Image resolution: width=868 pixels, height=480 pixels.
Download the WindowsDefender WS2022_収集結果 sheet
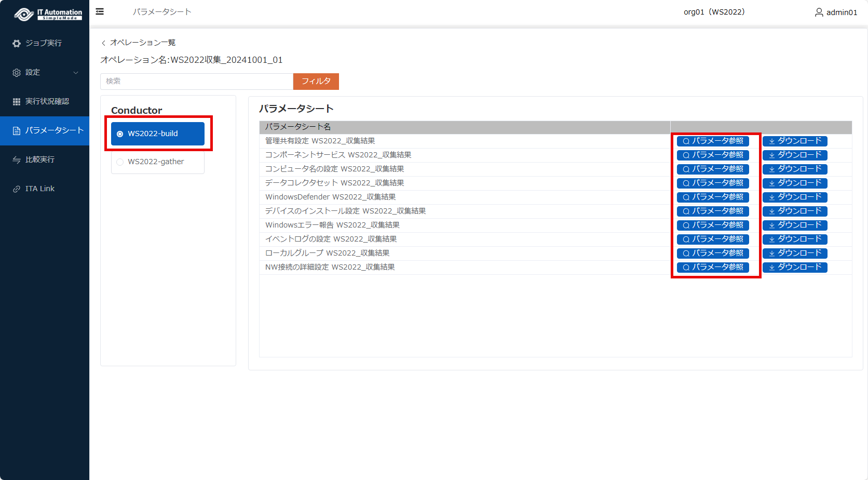click(x=794, y=197)
